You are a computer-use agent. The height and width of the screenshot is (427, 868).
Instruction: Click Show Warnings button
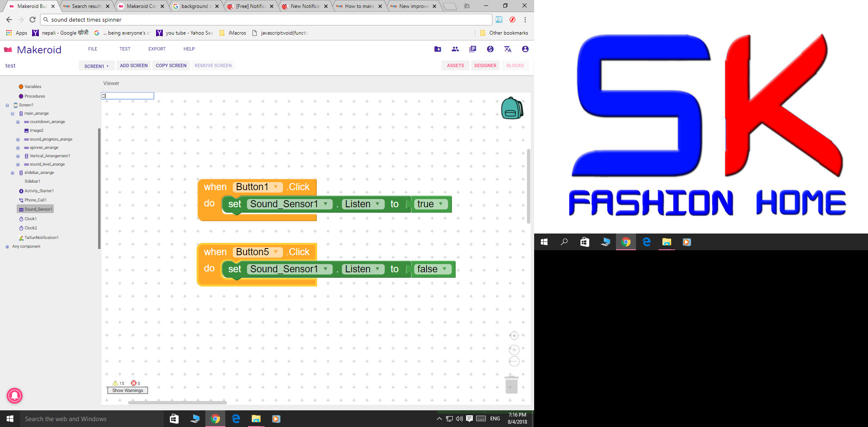click(x=128, y=390)
